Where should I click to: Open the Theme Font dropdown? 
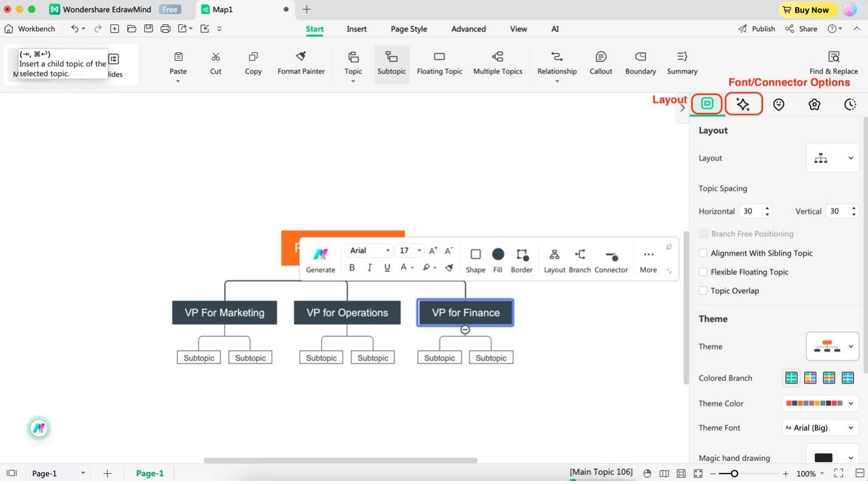(x=820, y=428)
